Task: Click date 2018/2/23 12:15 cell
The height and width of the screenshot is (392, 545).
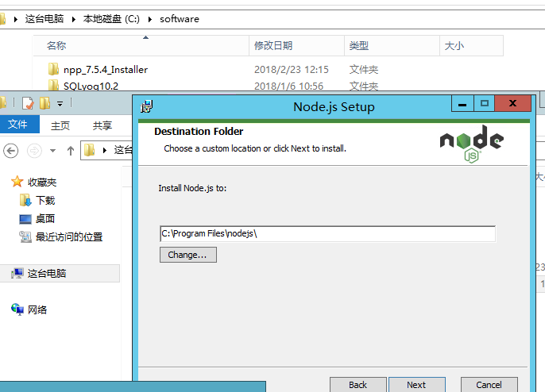Action: (x=292, y=70)
